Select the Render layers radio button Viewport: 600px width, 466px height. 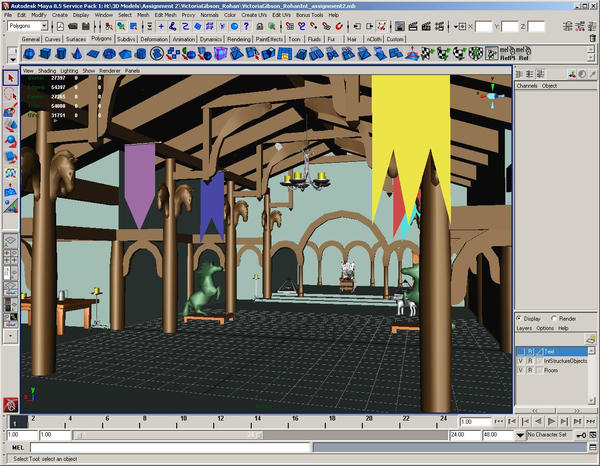pos(554,318)
